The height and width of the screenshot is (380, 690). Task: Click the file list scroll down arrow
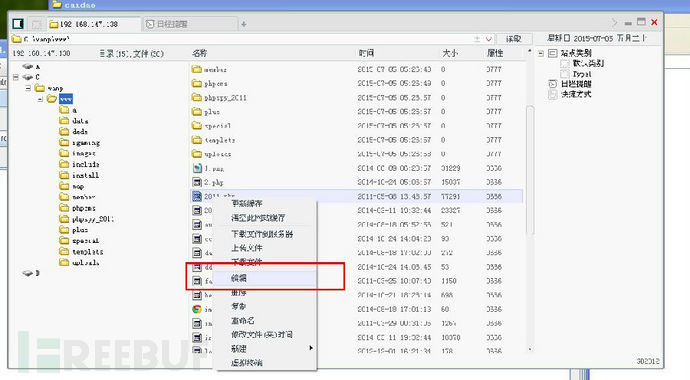point(529,349)
